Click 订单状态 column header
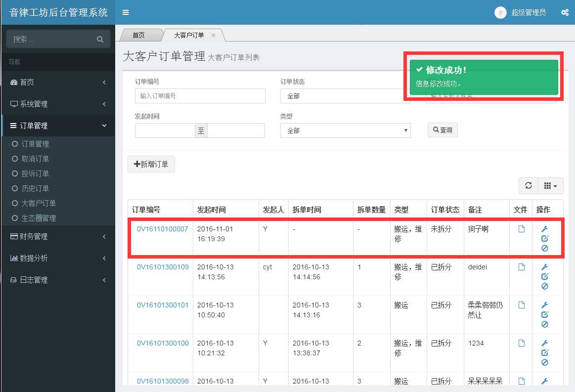This screenshot has height=392, width=575. pos(445,210)
